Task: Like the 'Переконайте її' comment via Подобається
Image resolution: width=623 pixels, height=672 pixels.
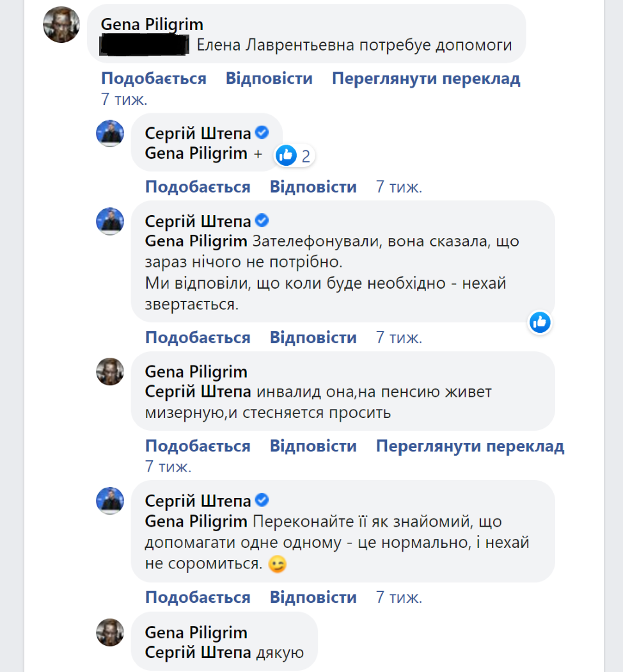Action: point(198,597)
